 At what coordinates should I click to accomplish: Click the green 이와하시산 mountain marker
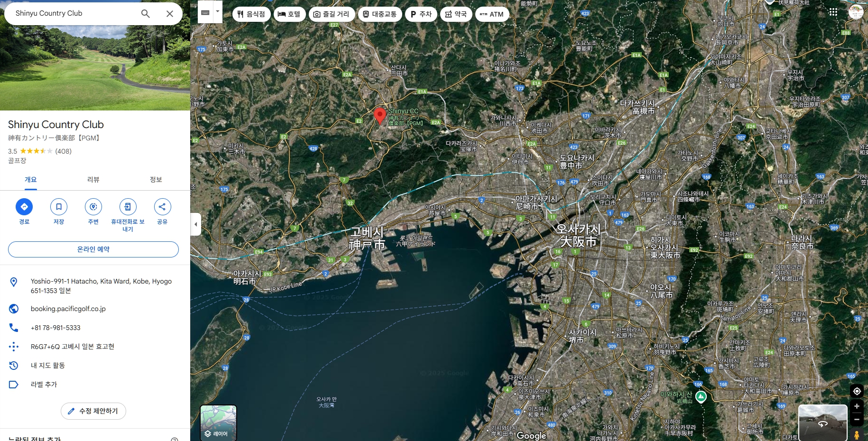coord(701,396)
